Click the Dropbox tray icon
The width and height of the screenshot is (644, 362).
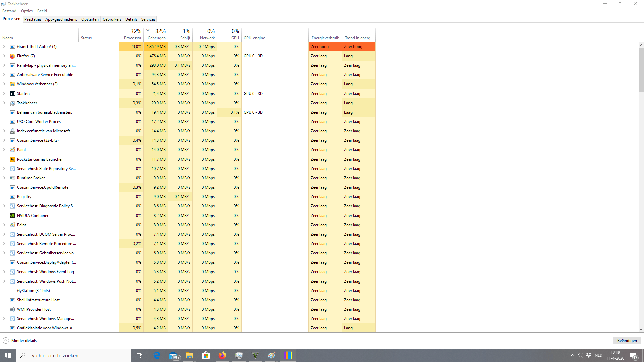(x=589, y=355)
